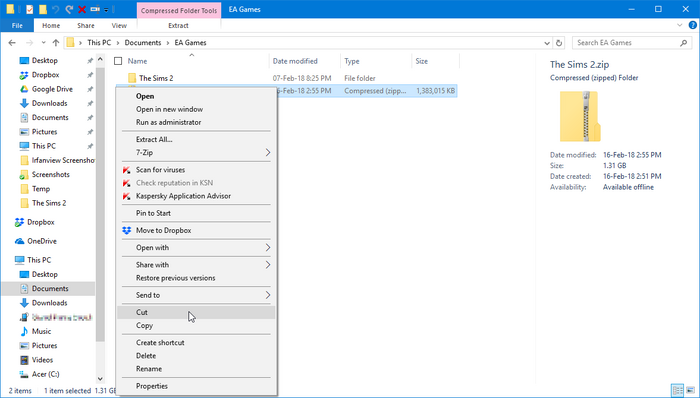
Task: Click the Up directory arrow icon
Action: (x=56, y=43)
